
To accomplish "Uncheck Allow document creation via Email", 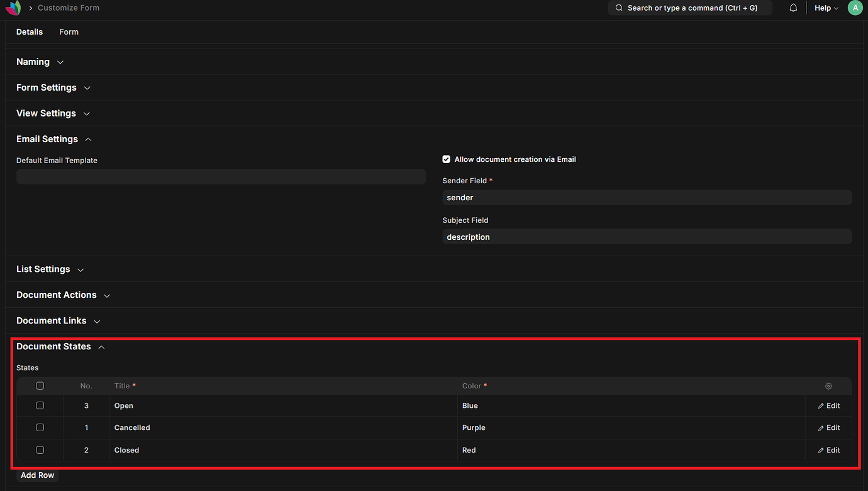I will pyautogui.click(x=446, y=159).
